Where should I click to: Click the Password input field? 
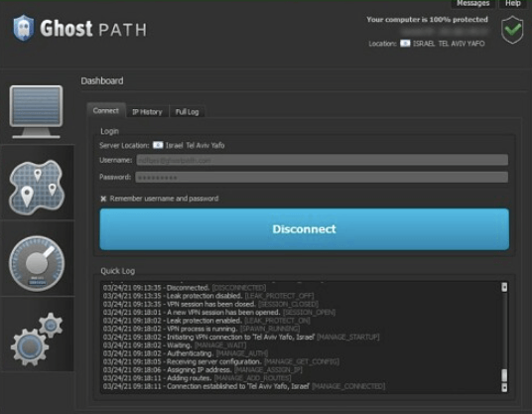pyautogui.click(x=322, y=177)
